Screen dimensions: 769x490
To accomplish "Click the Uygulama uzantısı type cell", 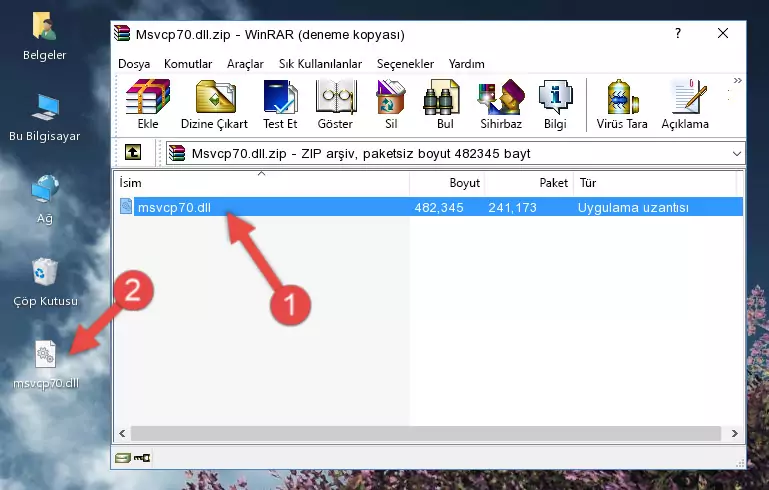I will (x=633, y=207).
